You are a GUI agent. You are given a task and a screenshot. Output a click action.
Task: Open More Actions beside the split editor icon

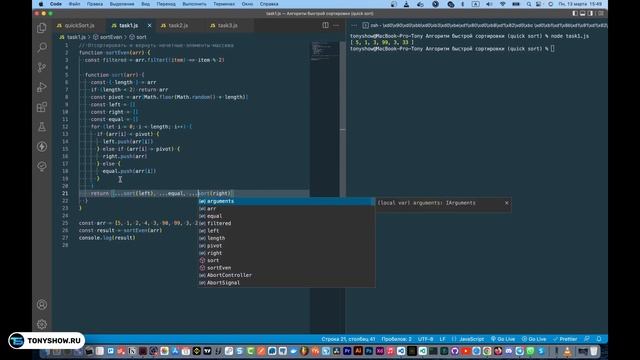coord(336,25)
